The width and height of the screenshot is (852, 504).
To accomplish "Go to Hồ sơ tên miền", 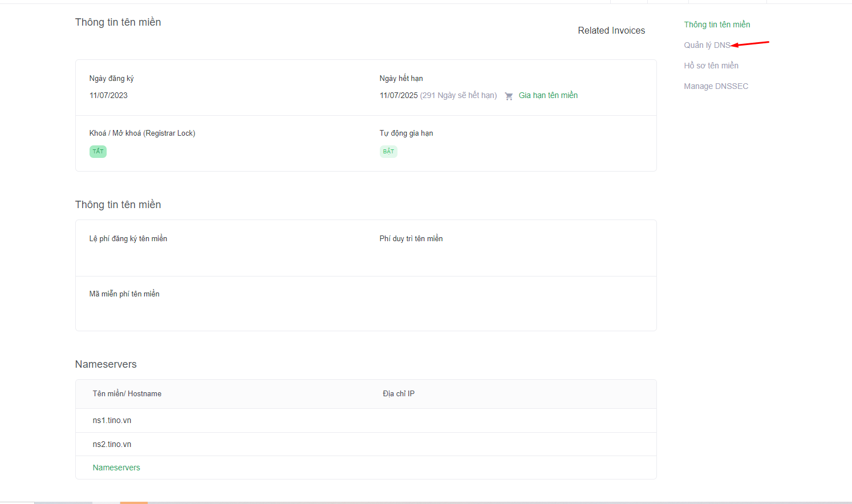I will [711, 66].
